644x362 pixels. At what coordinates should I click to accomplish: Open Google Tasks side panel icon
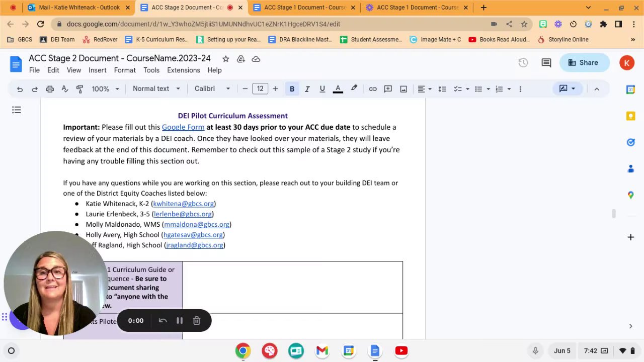pos(630,142)
